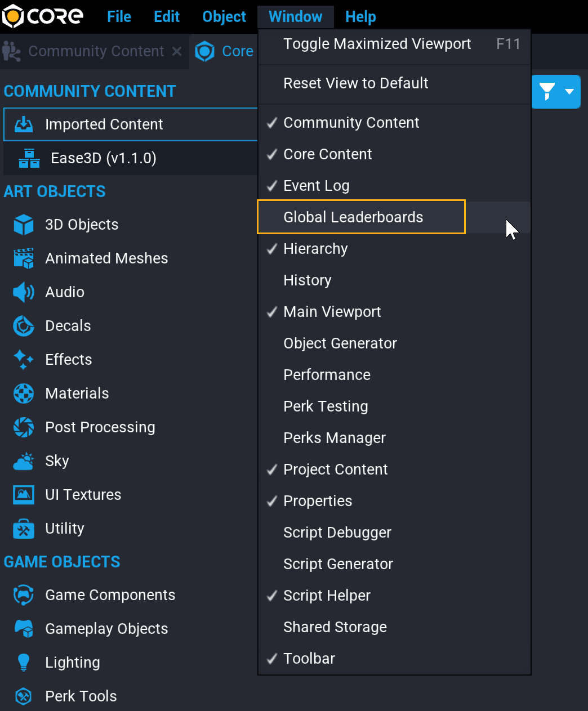The height and width of the screenshot is (711, 588).
Task: Select the Post Processing icon
Action: coord(23,427)
